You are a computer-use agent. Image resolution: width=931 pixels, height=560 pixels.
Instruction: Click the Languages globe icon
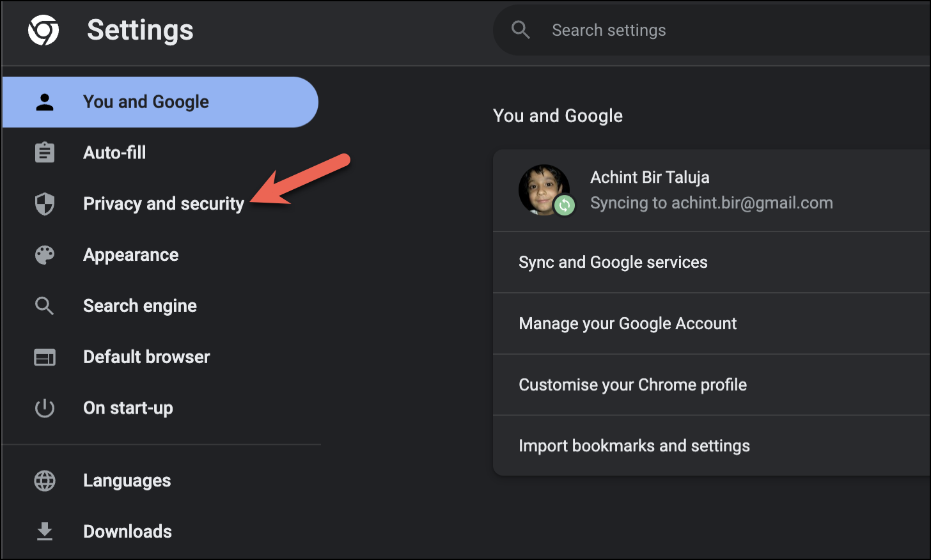coord(45,481)
